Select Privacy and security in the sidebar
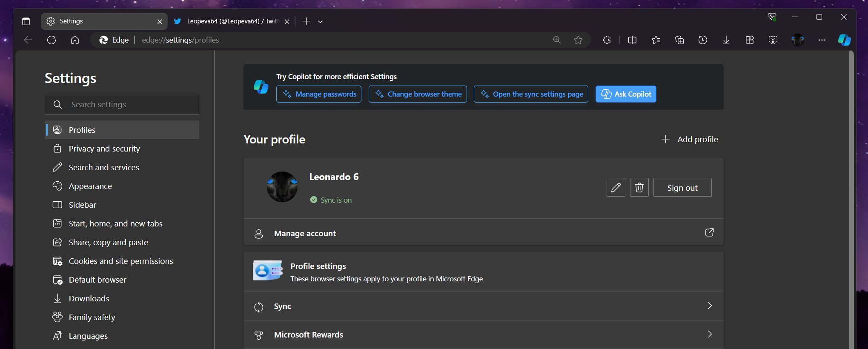The height and width of the screenshot is (349, 868). click(104, 149)
